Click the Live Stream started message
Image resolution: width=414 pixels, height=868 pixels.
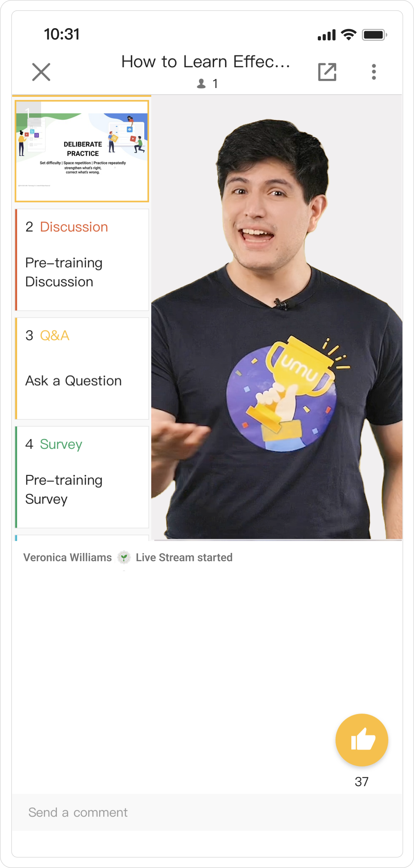[184, 557]
